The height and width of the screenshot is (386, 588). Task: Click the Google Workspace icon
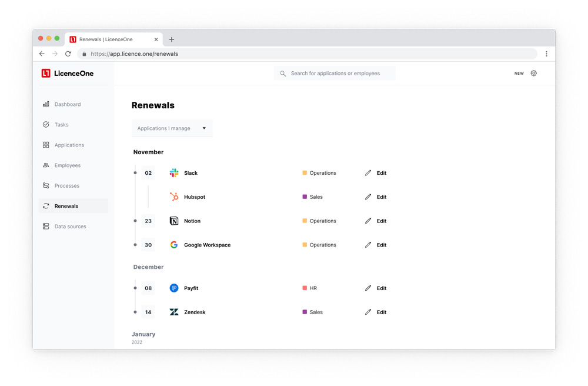point(174,245)
